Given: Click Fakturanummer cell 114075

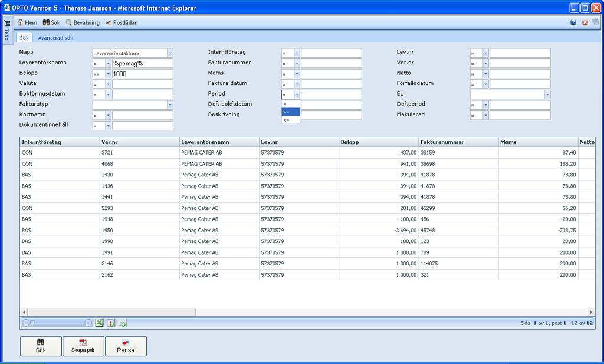Looking at the screenshot, I should (x=458, y=264).
